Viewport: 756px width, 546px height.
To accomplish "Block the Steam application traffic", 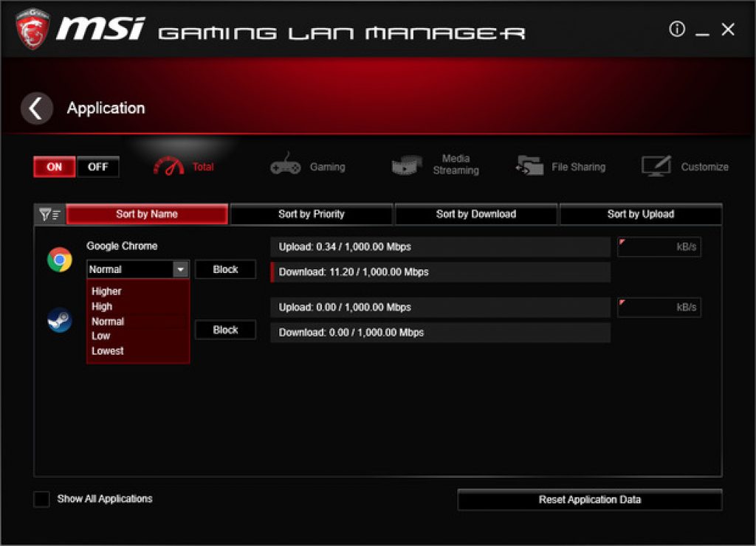I will [x=225, y=330].
